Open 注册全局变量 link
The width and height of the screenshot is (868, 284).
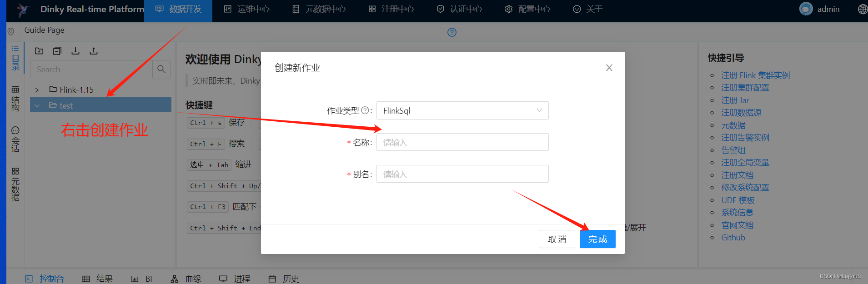pos(745,162)
